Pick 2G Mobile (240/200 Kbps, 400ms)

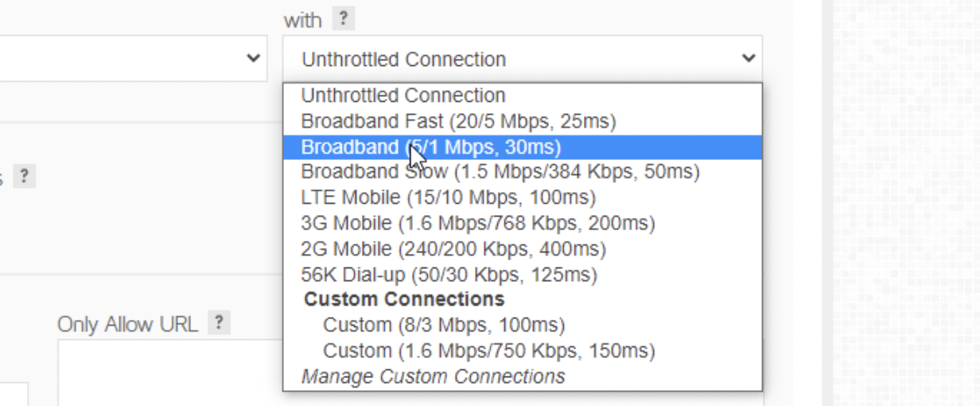coord(523,248)
